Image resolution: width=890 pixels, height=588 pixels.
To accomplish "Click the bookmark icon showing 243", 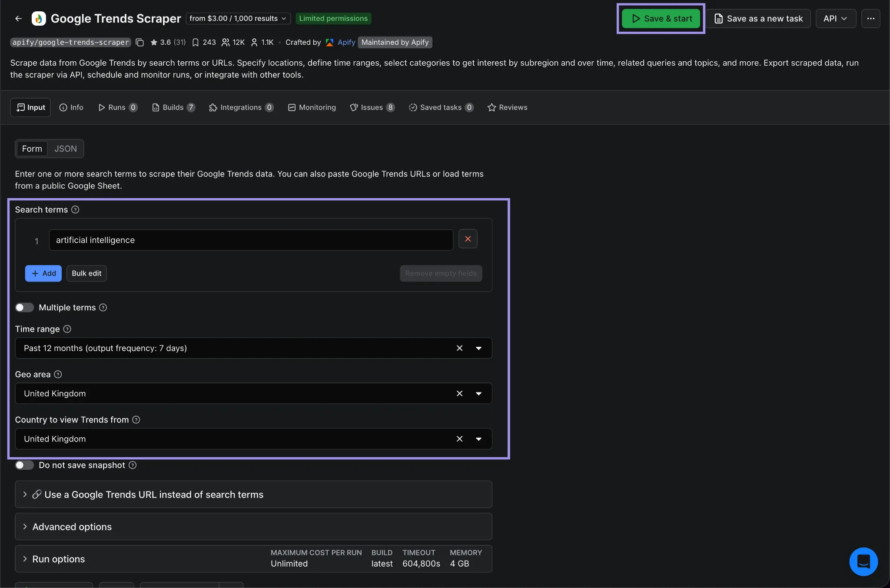I will click(196, 42).
